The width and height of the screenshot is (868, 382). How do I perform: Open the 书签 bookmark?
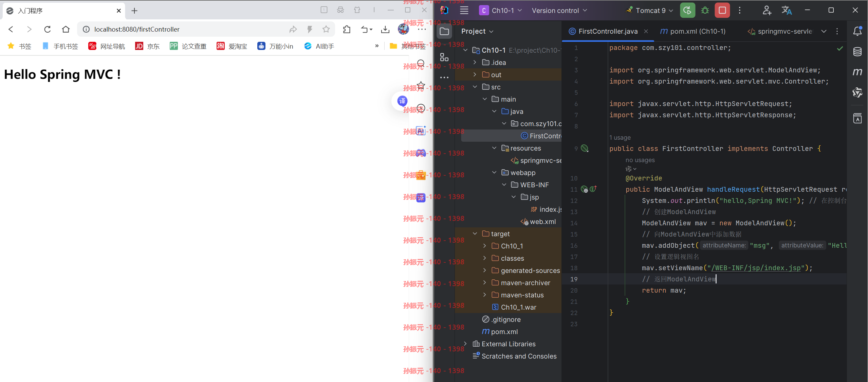pos(19,46)
